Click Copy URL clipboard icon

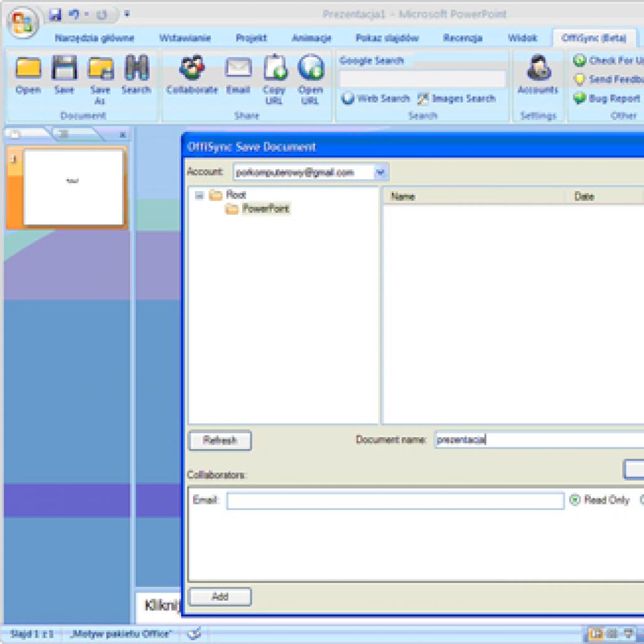point(274,80)
